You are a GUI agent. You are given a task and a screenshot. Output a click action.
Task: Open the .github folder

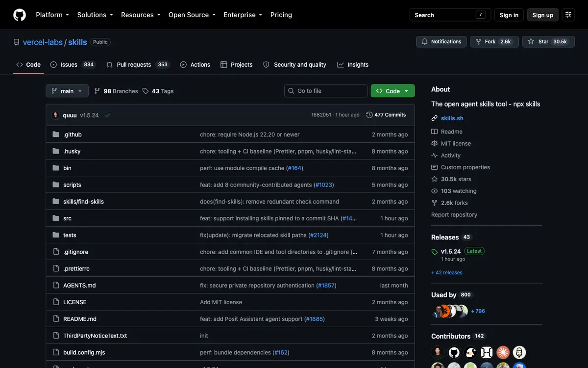73,134
